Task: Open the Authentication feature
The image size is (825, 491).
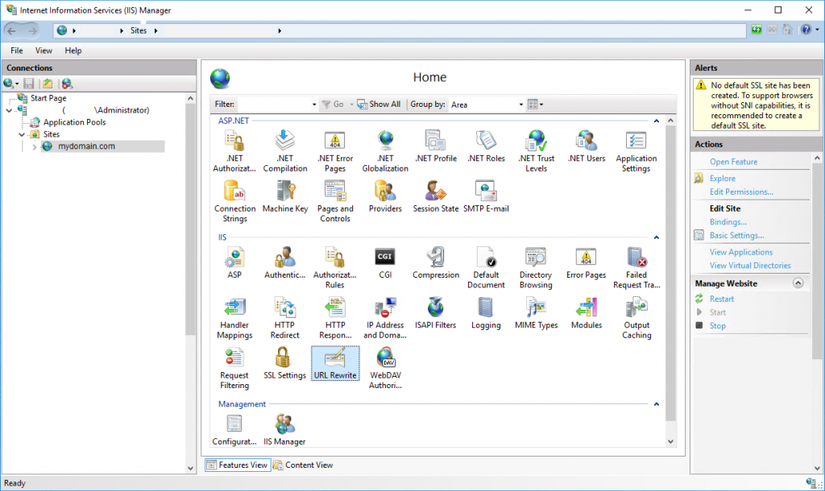Action: point(285,263)
